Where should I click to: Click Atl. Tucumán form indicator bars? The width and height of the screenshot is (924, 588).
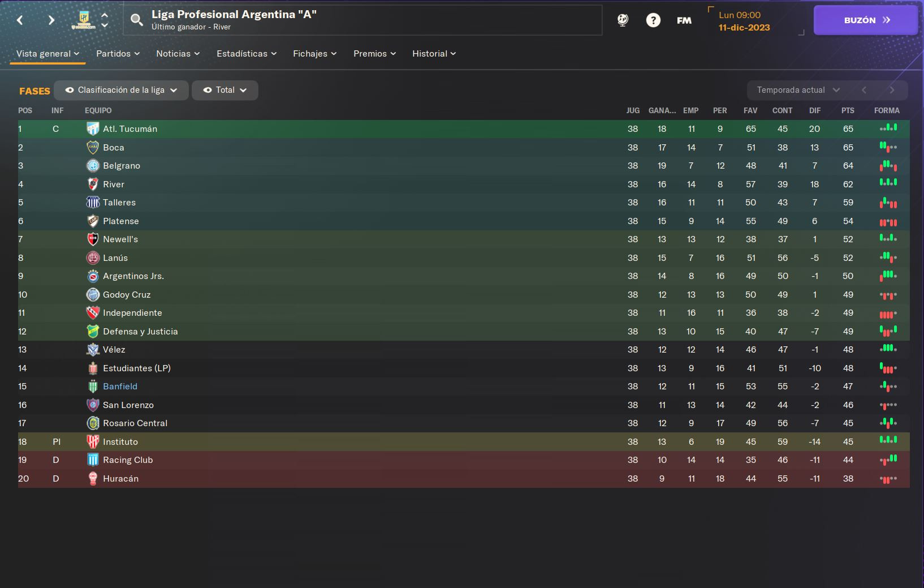[x=888, y=128]
